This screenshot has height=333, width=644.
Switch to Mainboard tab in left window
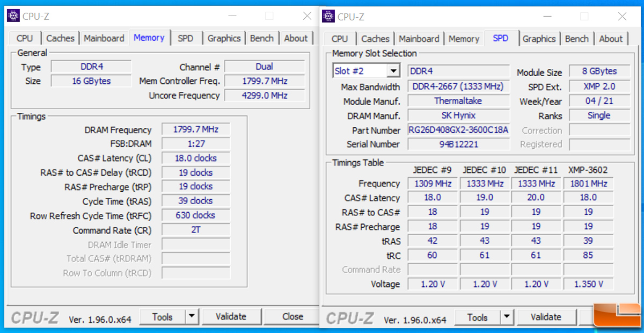pyautogui.click(x=104, y=38)
